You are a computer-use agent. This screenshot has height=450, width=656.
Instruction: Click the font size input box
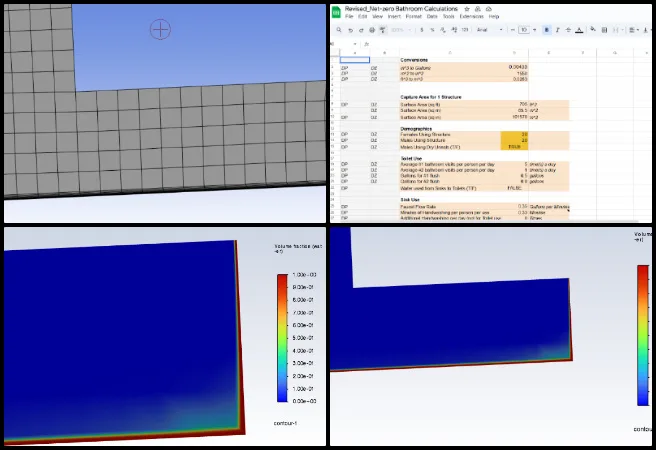[523, 30]
